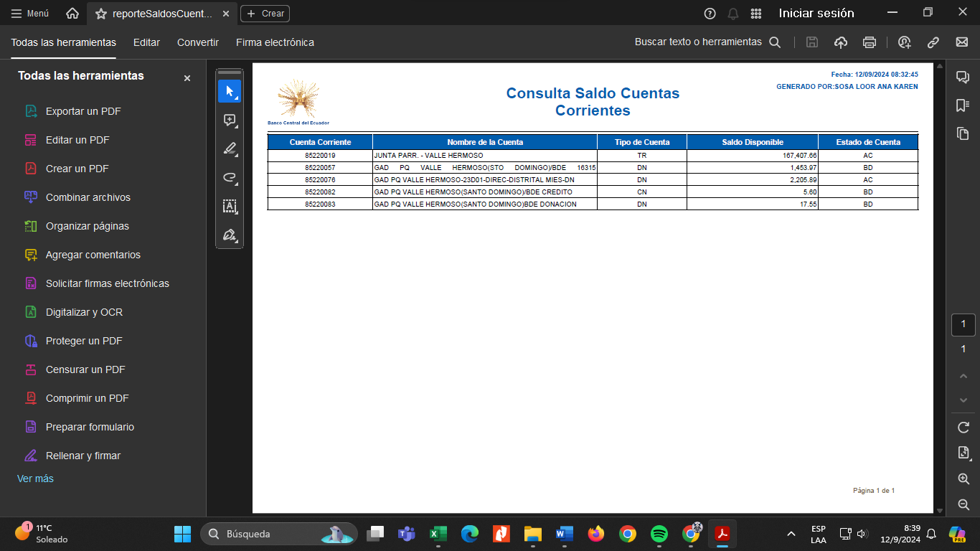Image resolution: width=980 pixels, height=551 pixels.
Task: Click the Crear new tab button
Action: [265, 14]
